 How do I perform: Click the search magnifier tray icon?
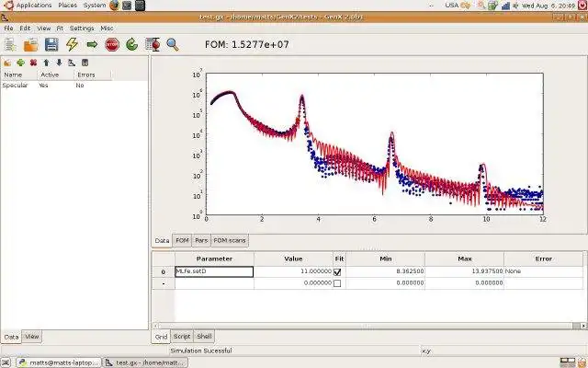click(x=481, y=6)
